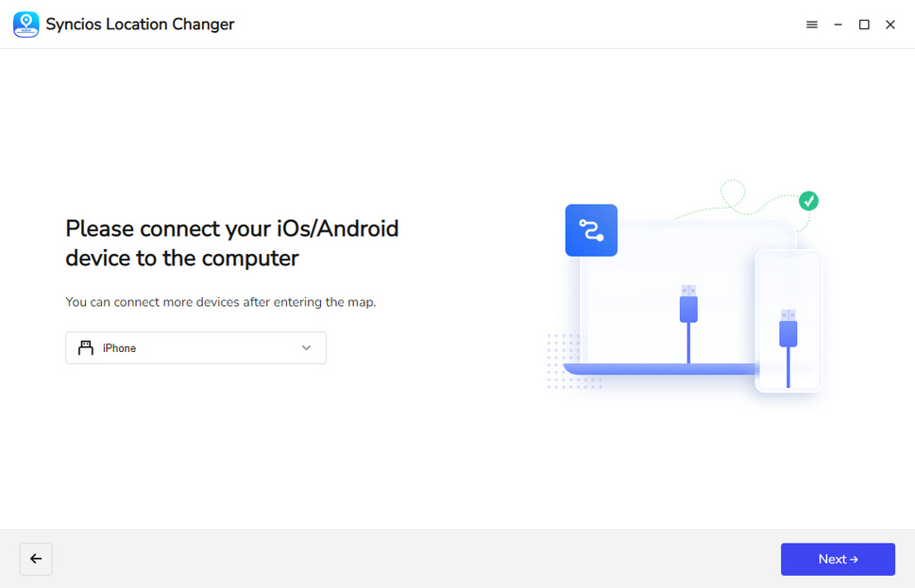Click the "Syncios Location Changer" title text
915x588 pixels.
coord(140,25)
